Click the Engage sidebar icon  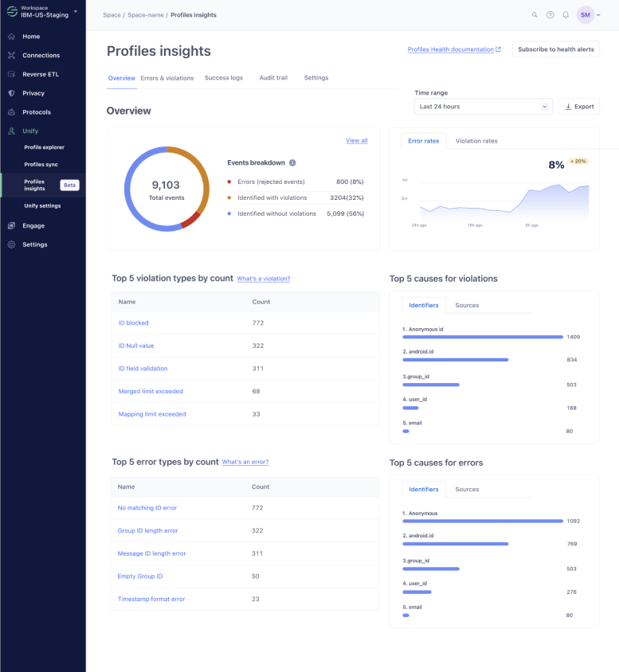(x=12, y=225)
